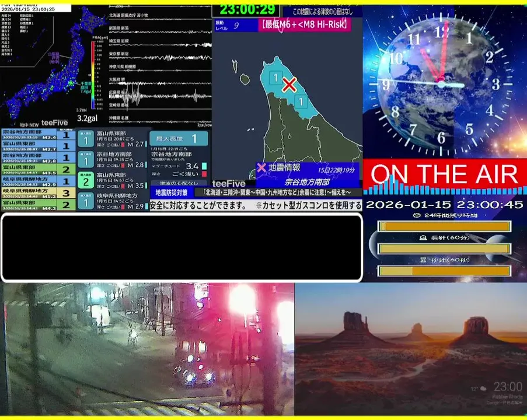Click the hourglass icon left of 秒針(60秒)
This screenshot has height=420, width=527.
[423, 260]
